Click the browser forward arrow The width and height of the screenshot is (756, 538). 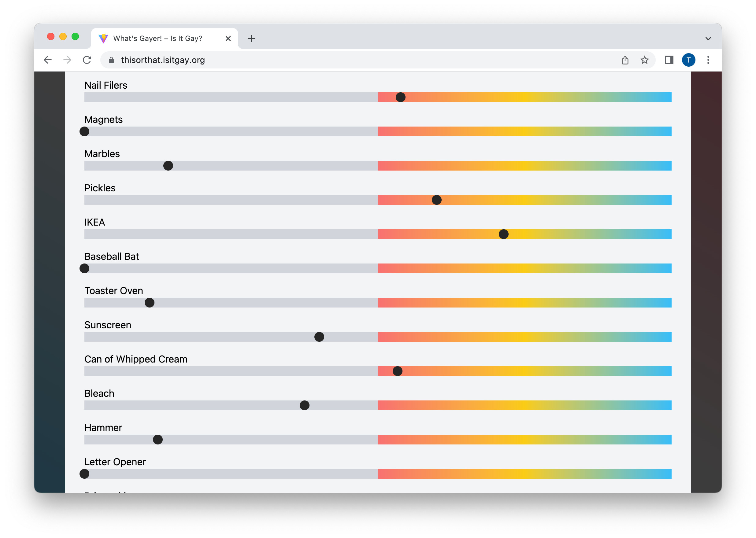(x=67, y=60)
